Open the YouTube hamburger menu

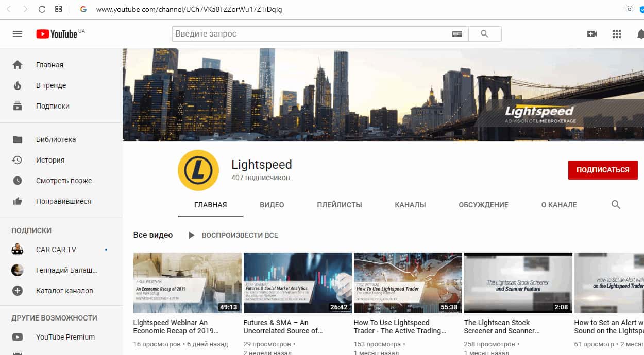(18, 34)
